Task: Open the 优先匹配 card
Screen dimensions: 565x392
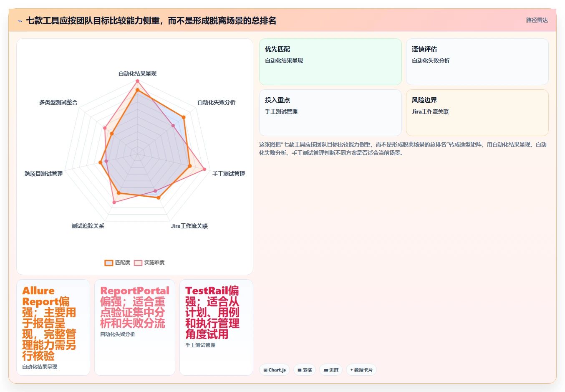Action: click(x=330, y=62)
